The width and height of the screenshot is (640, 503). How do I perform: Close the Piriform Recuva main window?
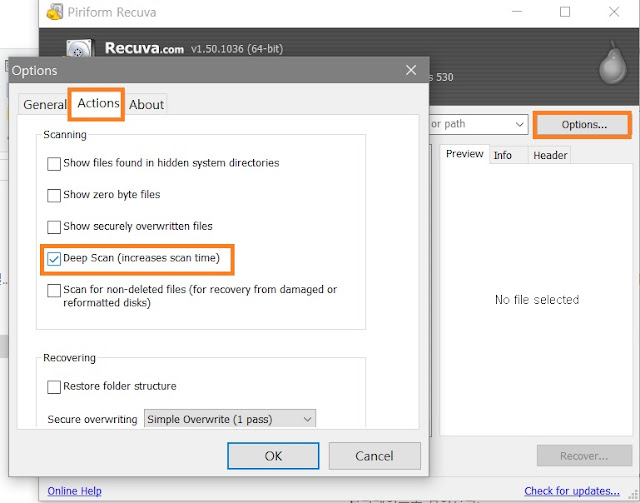[614, 11]
